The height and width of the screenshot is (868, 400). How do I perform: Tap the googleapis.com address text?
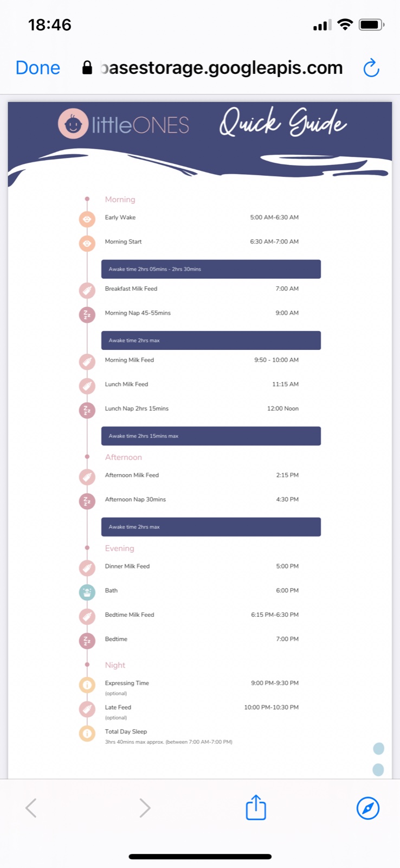[222, 68]
